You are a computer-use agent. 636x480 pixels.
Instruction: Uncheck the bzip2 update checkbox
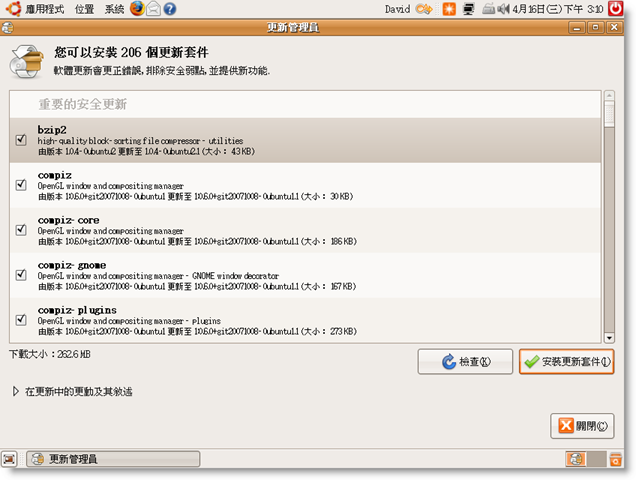21,140
